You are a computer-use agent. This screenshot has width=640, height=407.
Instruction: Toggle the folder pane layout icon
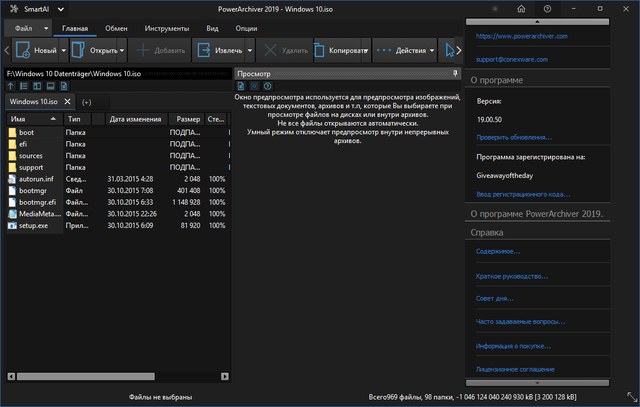coord(37,86)
